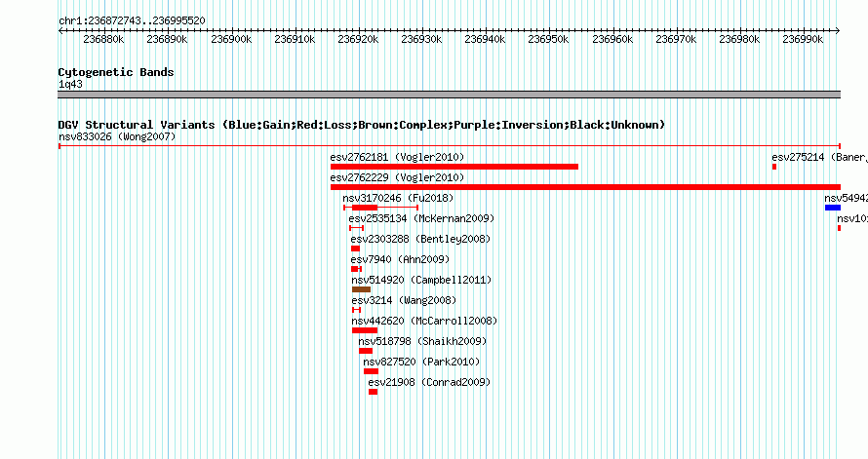Click the esv2762181 (Vogler2010) label
Image resolution: width=868 pixels, height=459 pixels.
pyautogui.click(x=397, y=157)
